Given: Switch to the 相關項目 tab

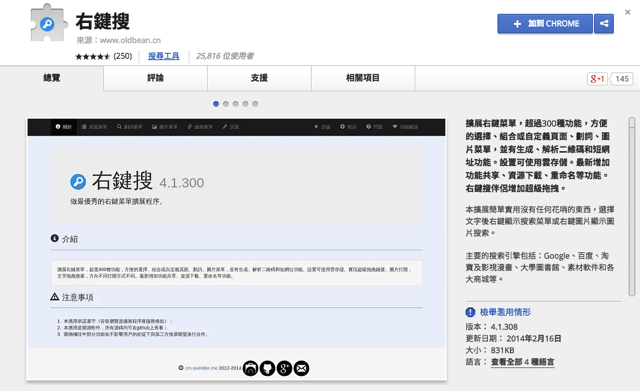Looking at the screenshot, I should click(363, 78).
